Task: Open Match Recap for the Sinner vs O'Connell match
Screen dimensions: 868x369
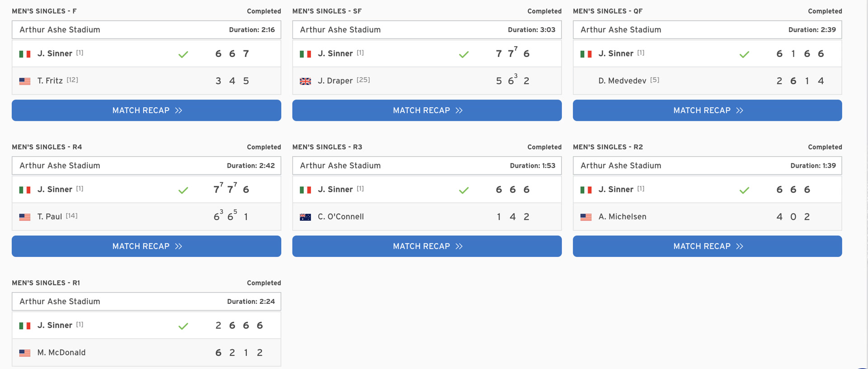Action: tap(427, 246)
